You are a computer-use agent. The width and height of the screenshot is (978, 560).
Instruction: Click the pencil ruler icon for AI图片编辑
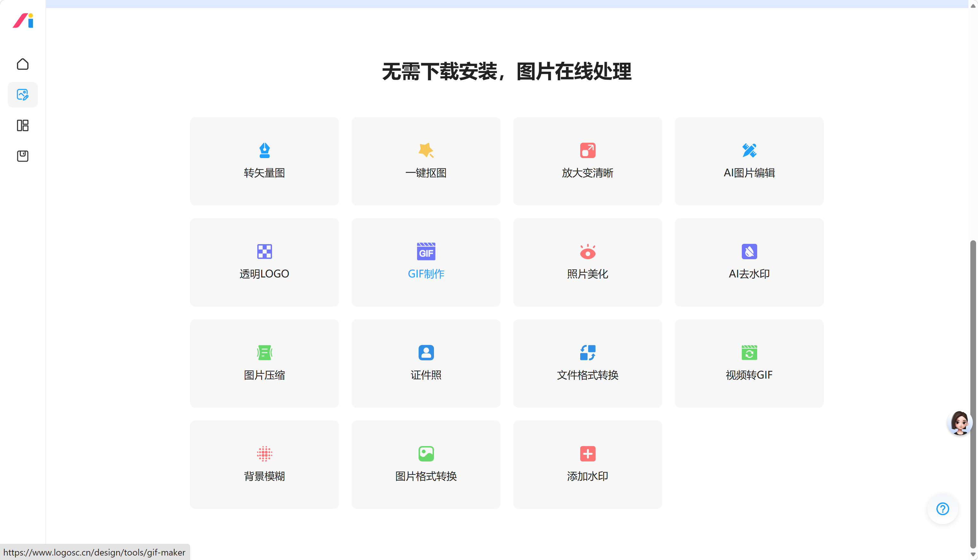[749, 150]
